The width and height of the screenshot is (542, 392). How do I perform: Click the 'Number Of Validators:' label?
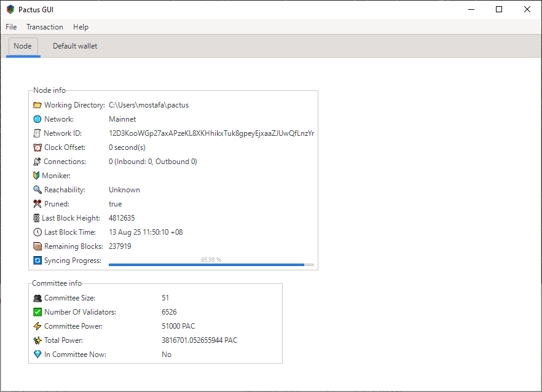coord(80,312)
